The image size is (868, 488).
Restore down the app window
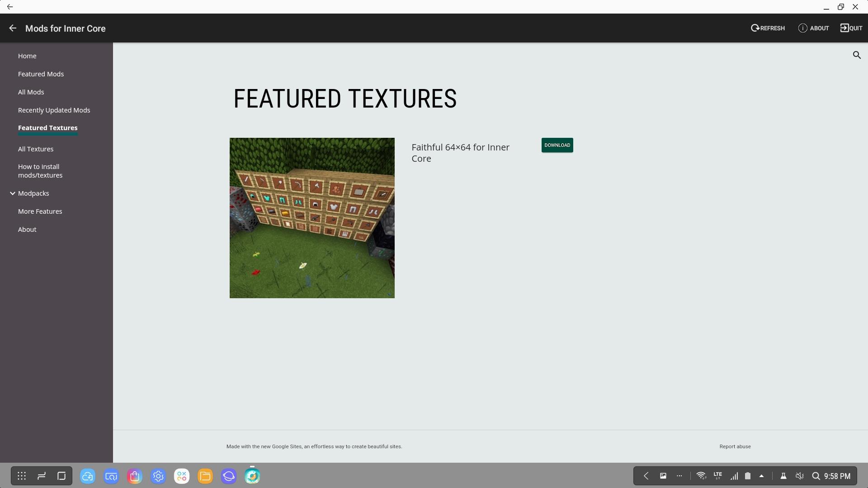[x=841, y=7]
